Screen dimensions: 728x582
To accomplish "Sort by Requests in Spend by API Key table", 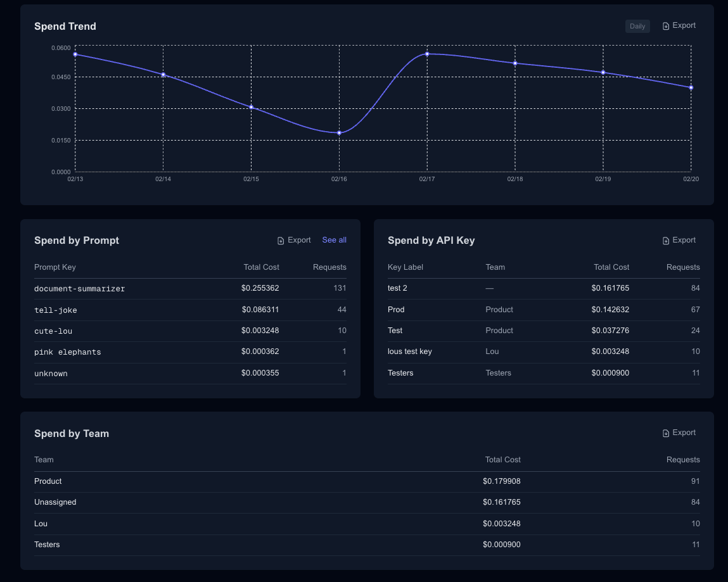I will point(683,267).
